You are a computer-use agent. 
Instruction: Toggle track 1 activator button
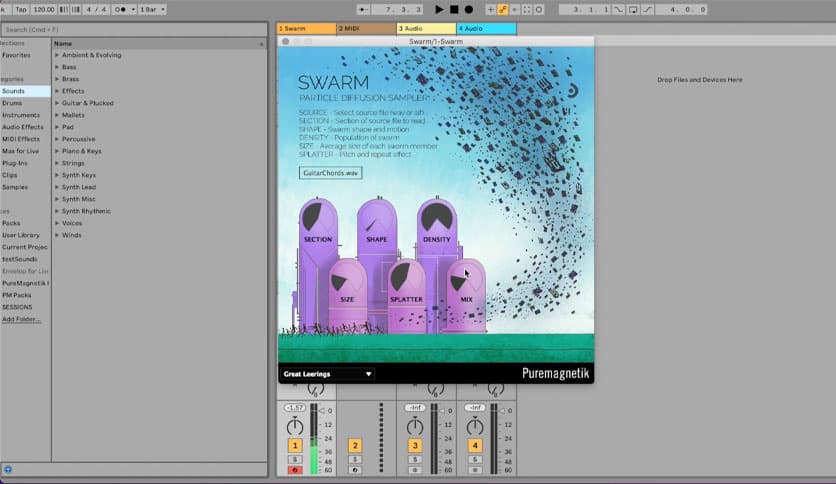click(295, 445)
